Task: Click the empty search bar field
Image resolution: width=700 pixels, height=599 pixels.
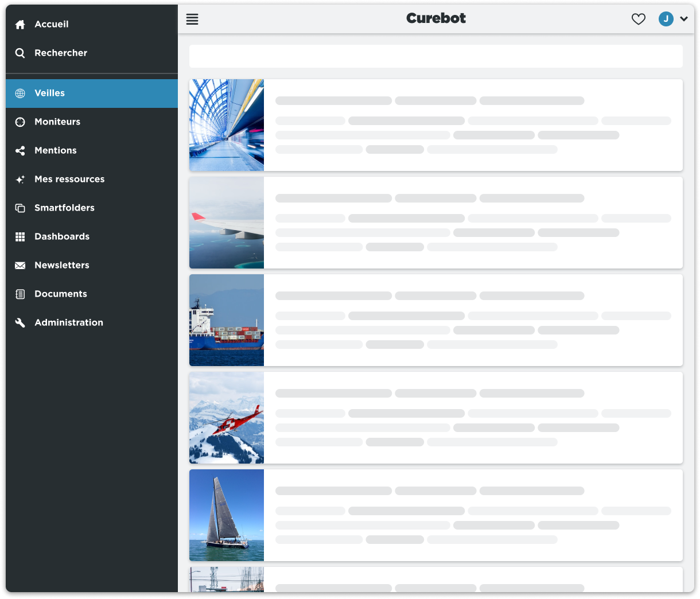Action: click(x=436, y=56)
